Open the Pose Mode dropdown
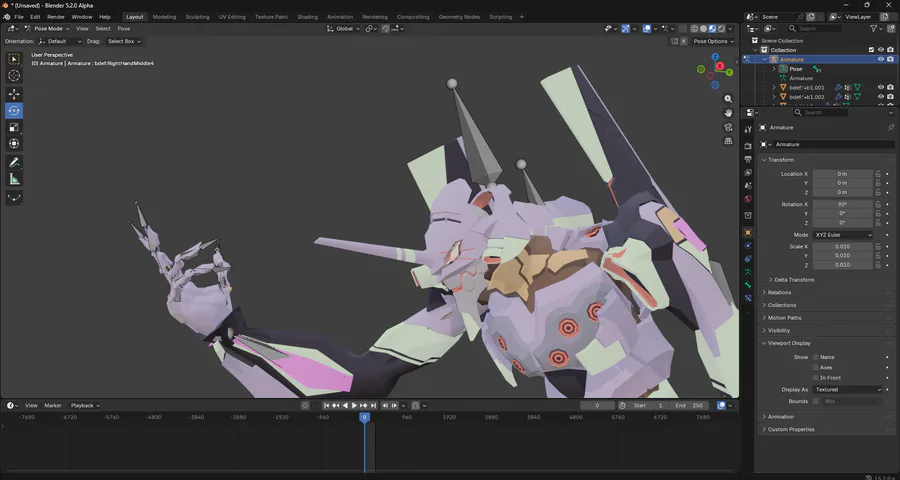The image size is (900, 480). coord(47,28)
